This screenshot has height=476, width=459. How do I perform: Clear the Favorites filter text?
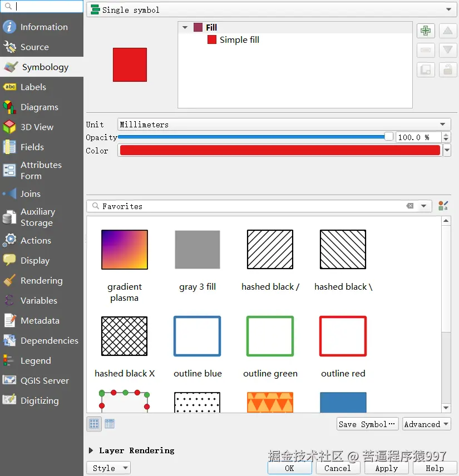click(410, 206)
